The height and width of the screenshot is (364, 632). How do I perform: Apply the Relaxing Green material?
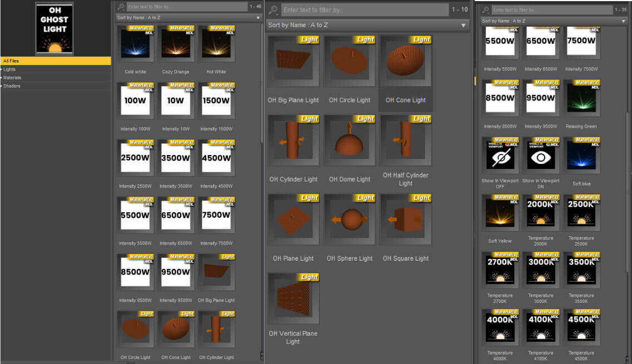click(581, 98)
